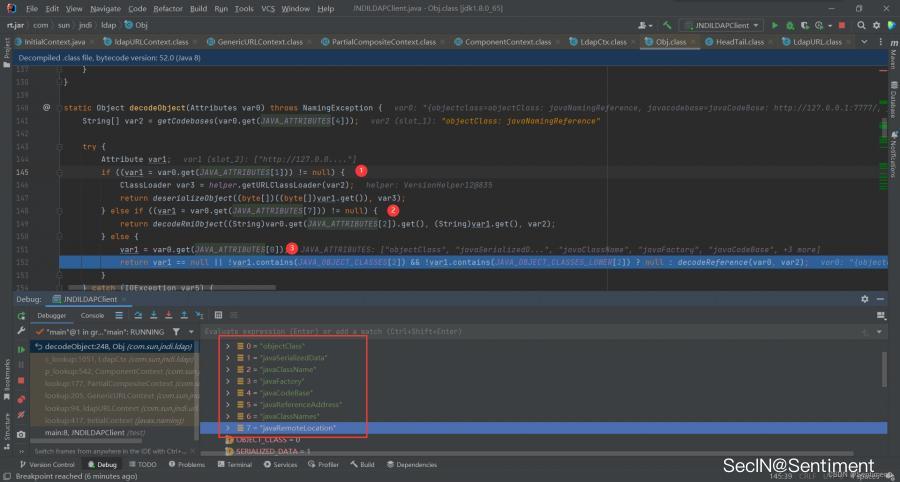This screenshot has width=900, height=482.
Task: Open Search Everywhere magnifier icon
Action: [x=859, y=24]
